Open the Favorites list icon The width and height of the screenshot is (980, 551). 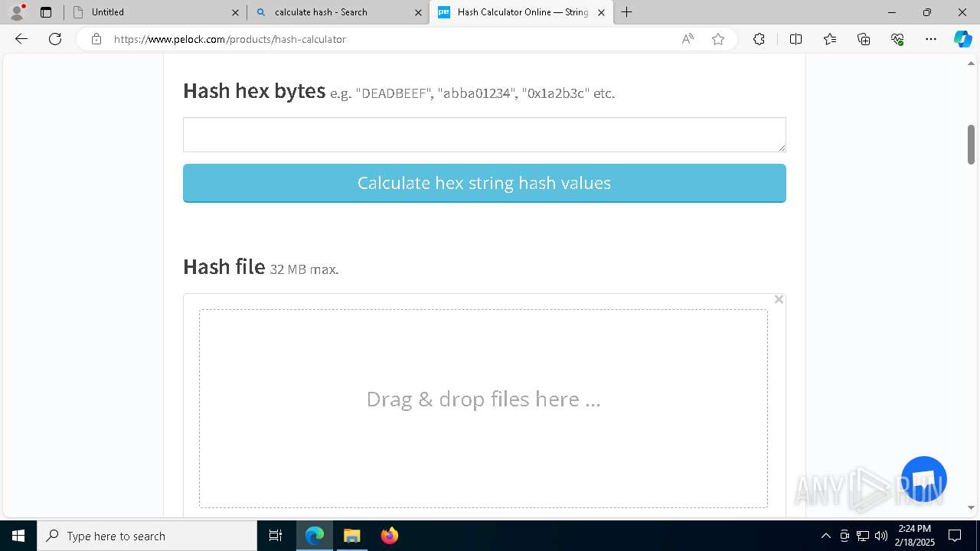[x=830, y=39]
